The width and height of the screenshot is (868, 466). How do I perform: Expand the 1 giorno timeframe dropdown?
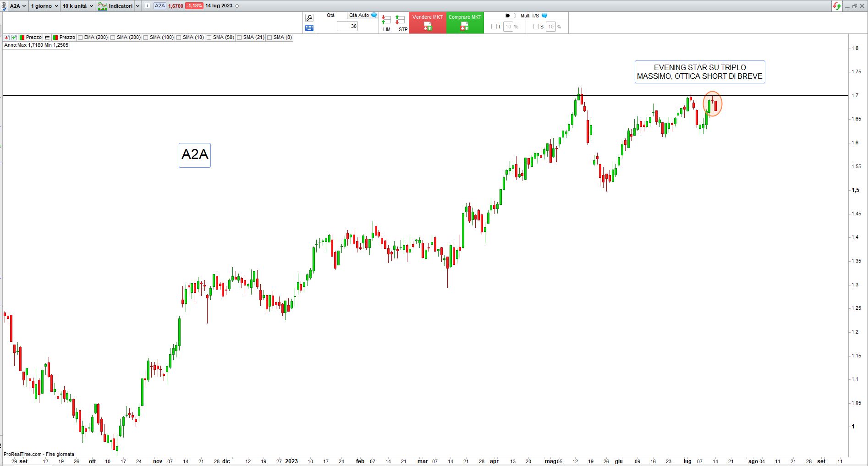click(44, 6)
